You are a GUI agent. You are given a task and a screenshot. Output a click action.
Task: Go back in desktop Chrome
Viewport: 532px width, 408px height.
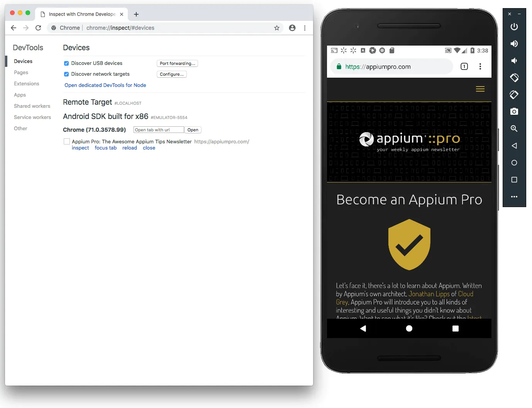[14, 28]
